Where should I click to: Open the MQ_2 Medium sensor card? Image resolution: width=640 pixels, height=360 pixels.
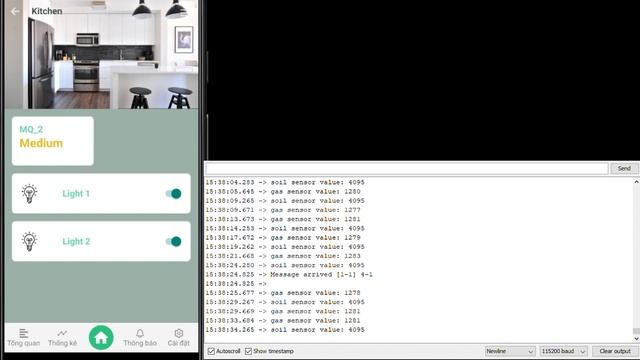(53, 141)
